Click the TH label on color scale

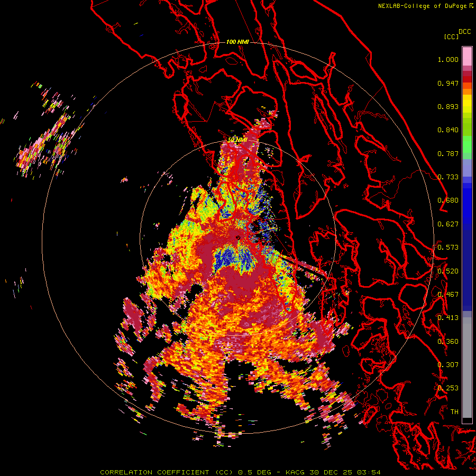pos(454,411)
